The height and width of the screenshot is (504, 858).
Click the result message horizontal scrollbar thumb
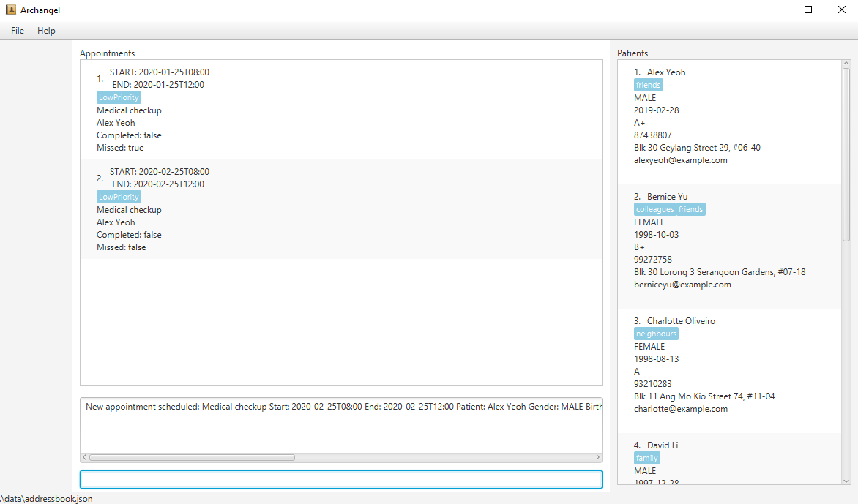click(192, 457)
